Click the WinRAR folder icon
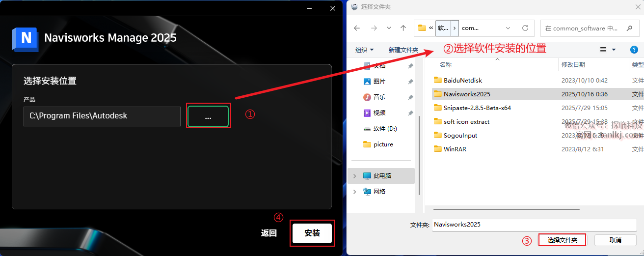The width and height of the screenshot is (644, 256). (x=438, y=149)
